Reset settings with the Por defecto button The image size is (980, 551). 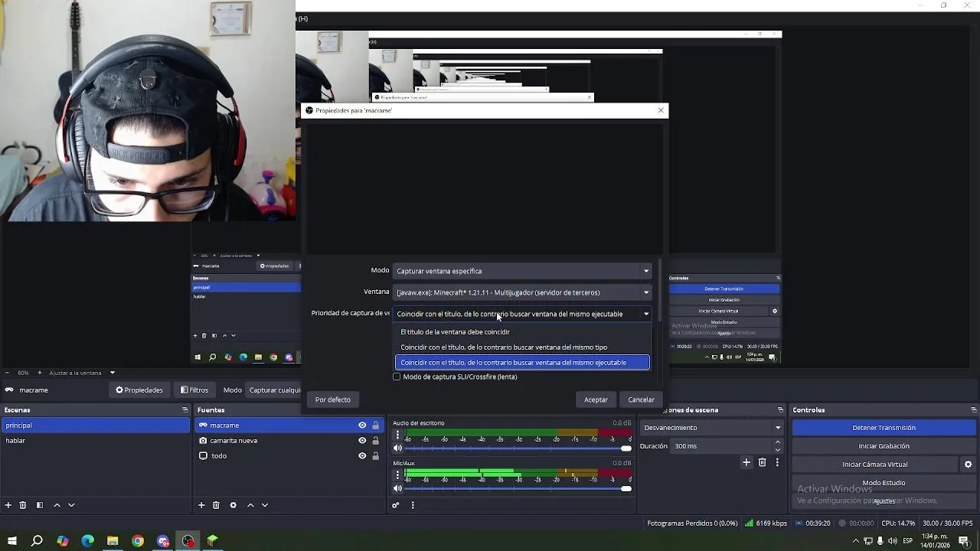333,399
